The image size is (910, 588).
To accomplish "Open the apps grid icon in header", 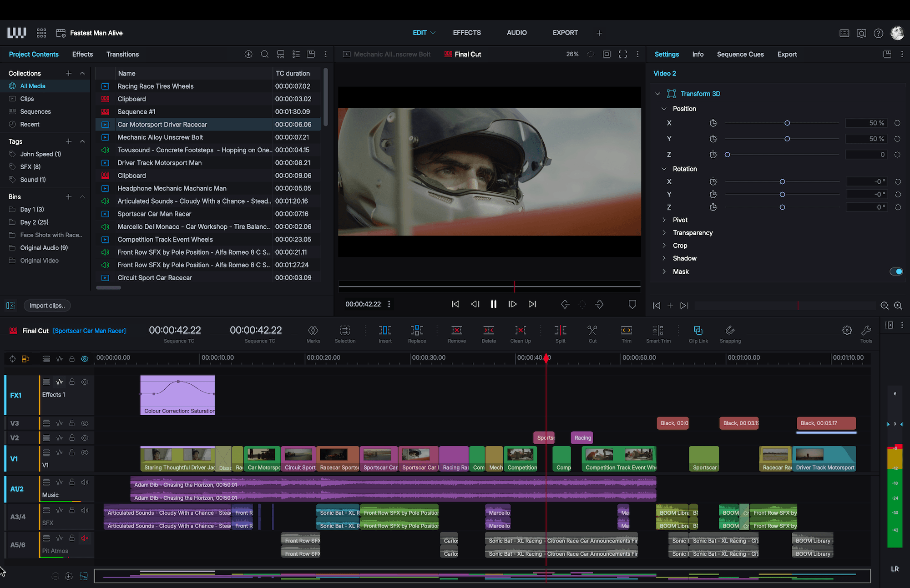I will (x=41, y=33).
